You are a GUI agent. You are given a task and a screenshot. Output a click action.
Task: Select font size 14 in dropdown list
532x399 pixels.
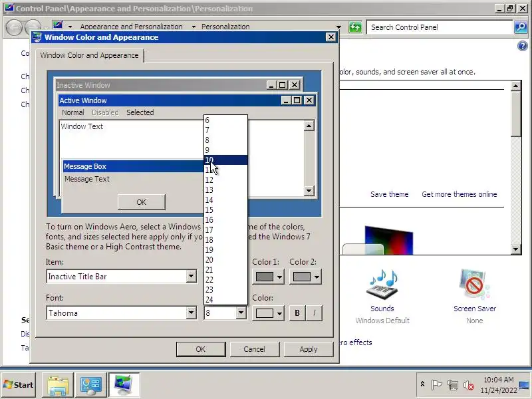225,200
